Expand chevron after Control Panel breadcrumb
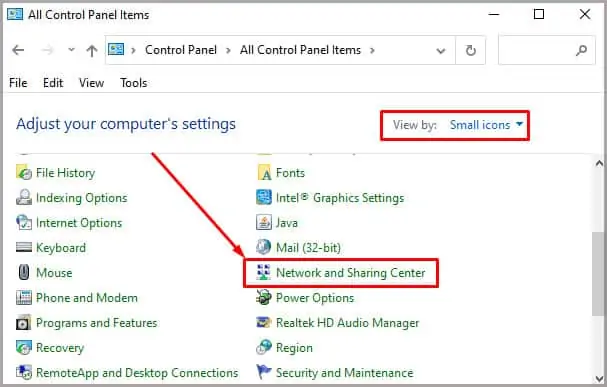 point(228,50)
